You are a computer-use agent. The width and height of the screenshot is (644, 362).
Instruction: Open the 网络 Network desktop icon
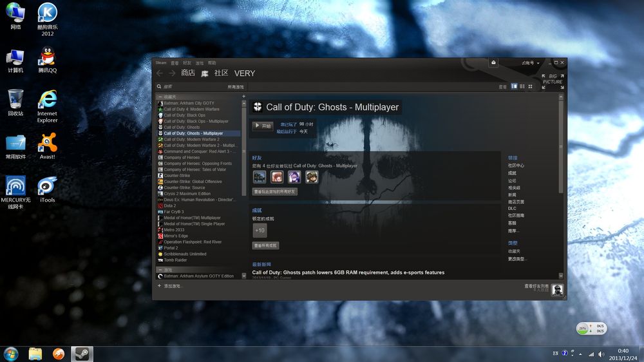[15, 17]
